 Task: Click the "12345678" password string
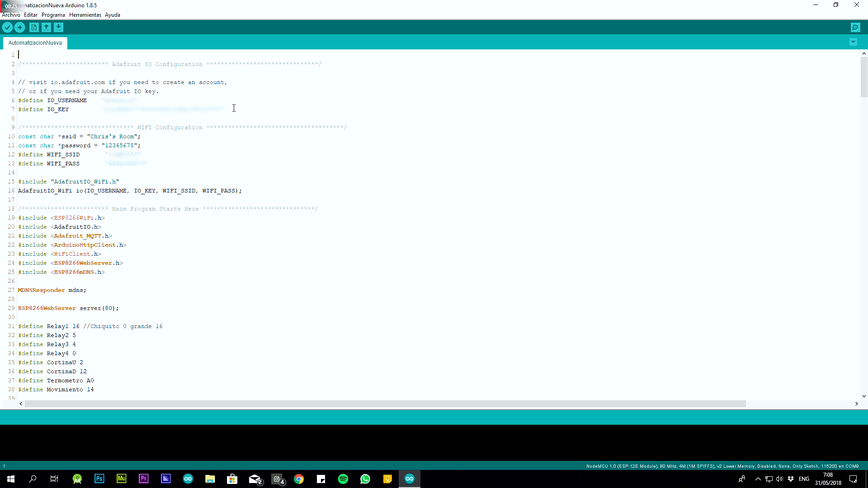119,145
